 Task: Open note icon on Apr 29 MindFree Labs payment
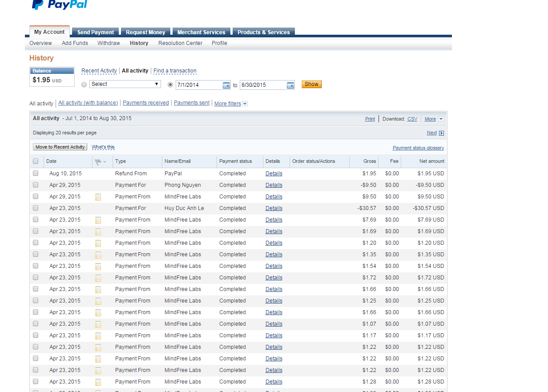(x=98, y=197)
